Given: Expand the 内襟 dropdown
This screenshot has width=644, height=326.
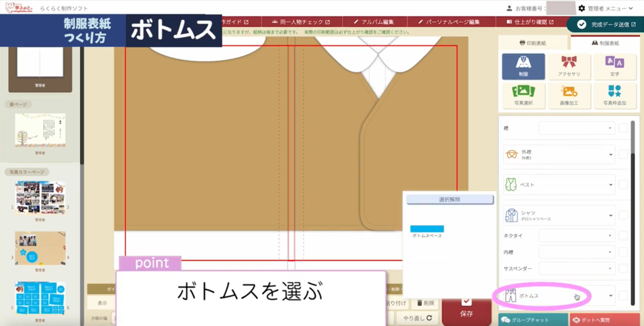Looking at the screenshot, I should click(577, 252).
